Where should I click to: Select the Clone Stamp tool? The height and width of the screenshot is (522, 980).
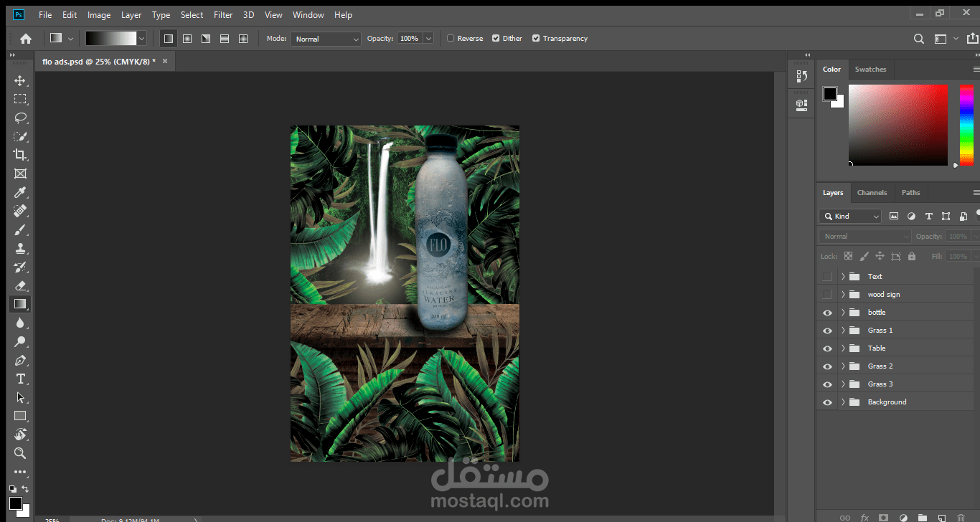[x=20, y=248]
